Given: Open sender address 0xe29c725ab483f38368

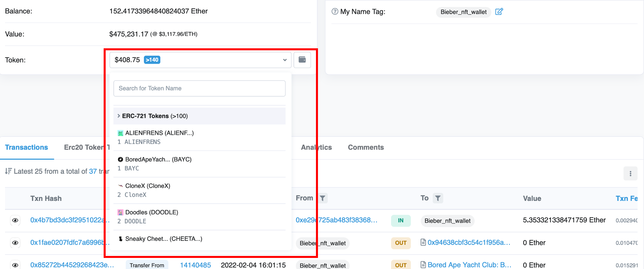Looking at the screenshot, I should (x=336, y=220).
